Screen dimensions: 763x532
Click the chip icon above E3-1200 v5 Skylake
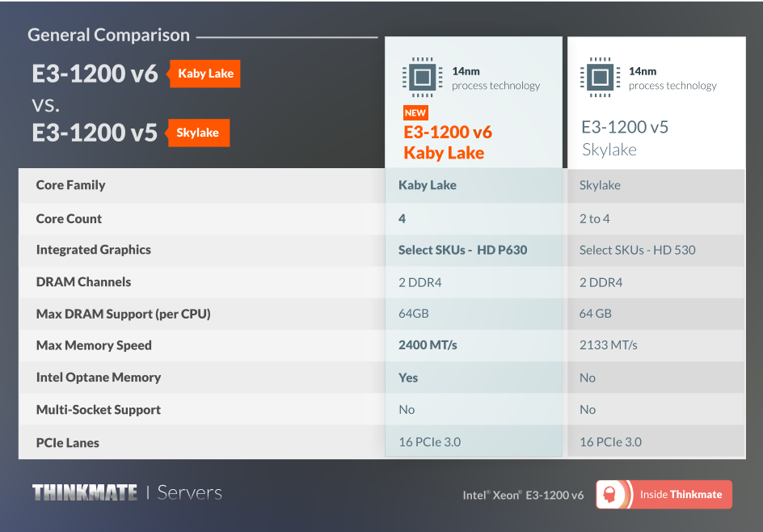tap(600, 77)
